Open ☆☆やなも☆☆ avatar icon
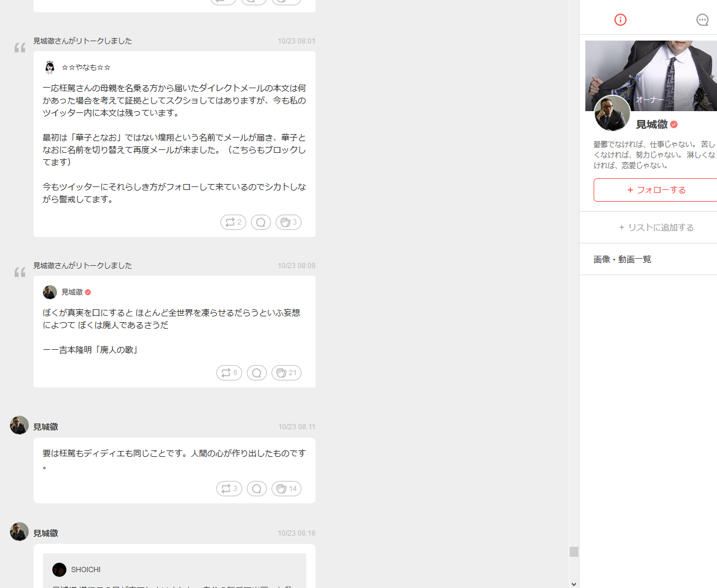 (50, 67)
